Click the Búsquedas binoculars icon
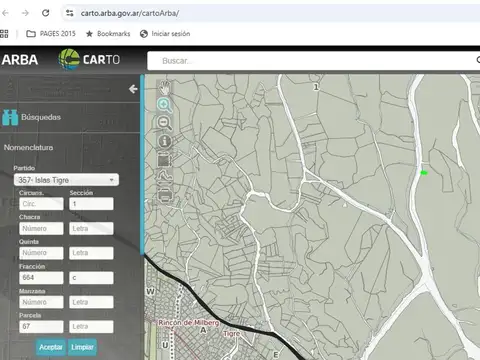The image size is (480, 360). [10, 117]
